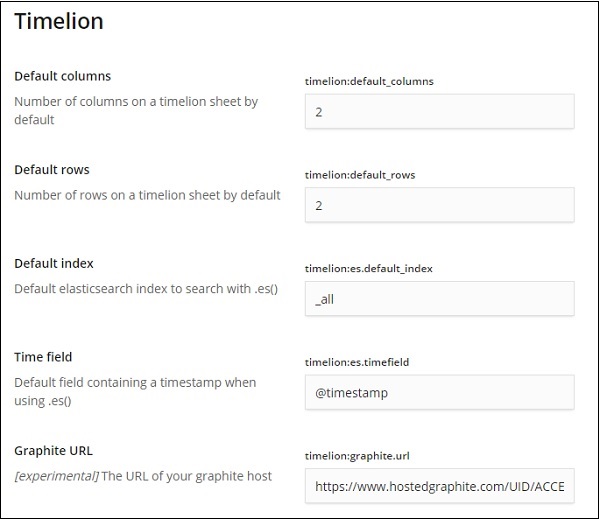Click the "Default rows" setting label
The width and height of the screenshot is (600, 519).
pyautogui.click(x=52, y=170)
